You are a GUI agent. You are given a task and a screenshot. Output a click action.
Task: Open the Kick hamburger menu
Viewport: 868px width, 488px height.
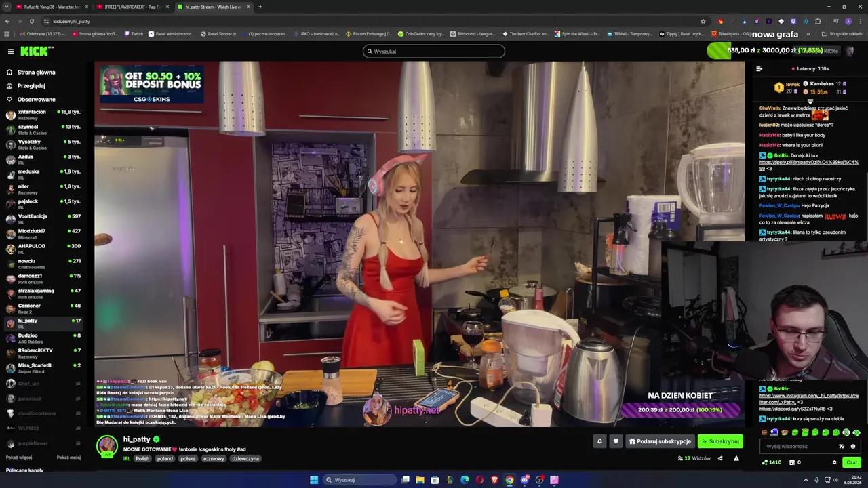[x=10, y=51]
